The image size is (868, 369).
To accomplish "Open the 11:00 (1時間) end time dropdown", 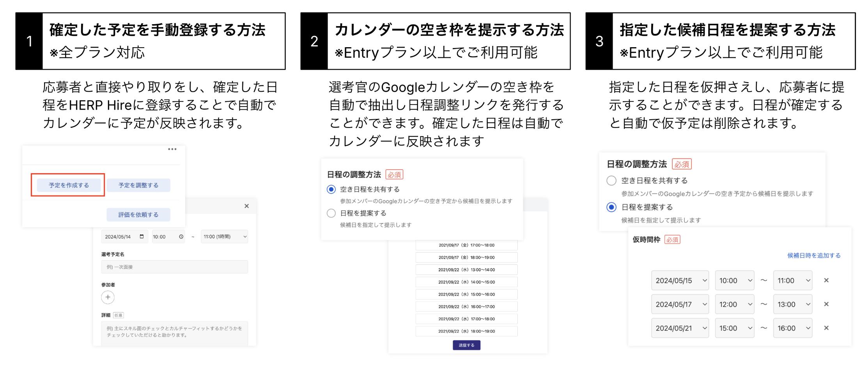I will pyautogui.click(x=225, y=236).
